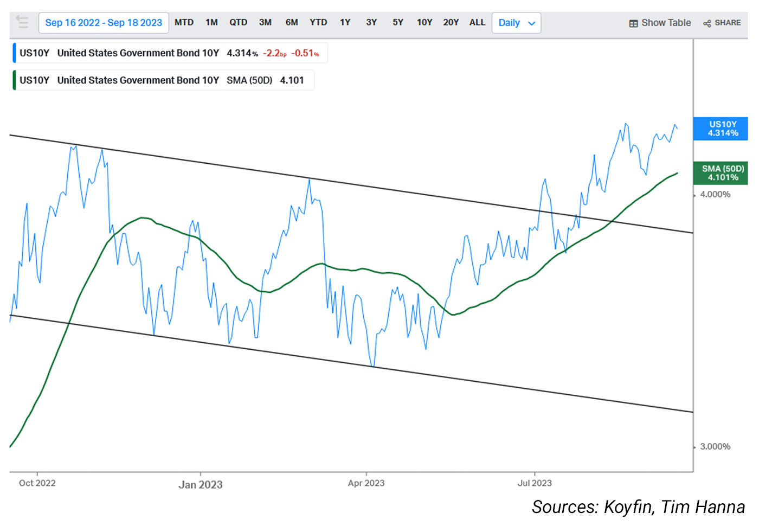Select the US10Y 4.314% price label
759x532 pixels.
722,129
